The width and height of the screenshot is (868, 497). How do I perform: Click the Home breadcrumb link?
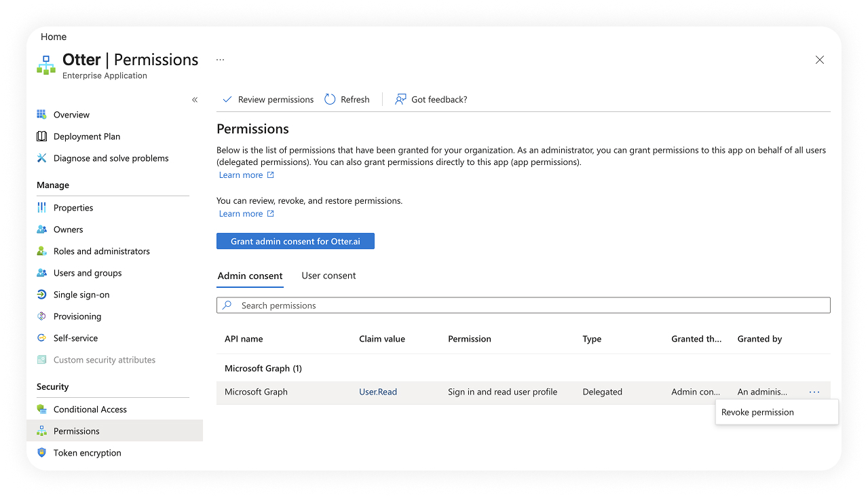tap(54, 37)
